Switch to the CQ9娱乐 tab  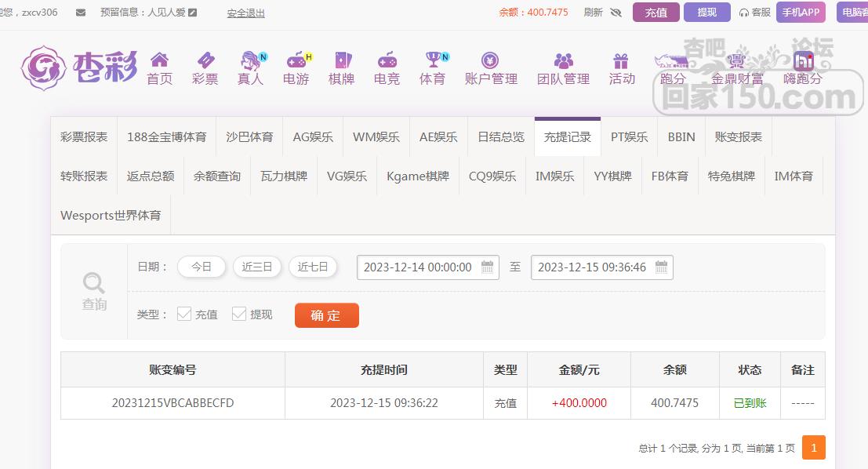click(492, 176)
